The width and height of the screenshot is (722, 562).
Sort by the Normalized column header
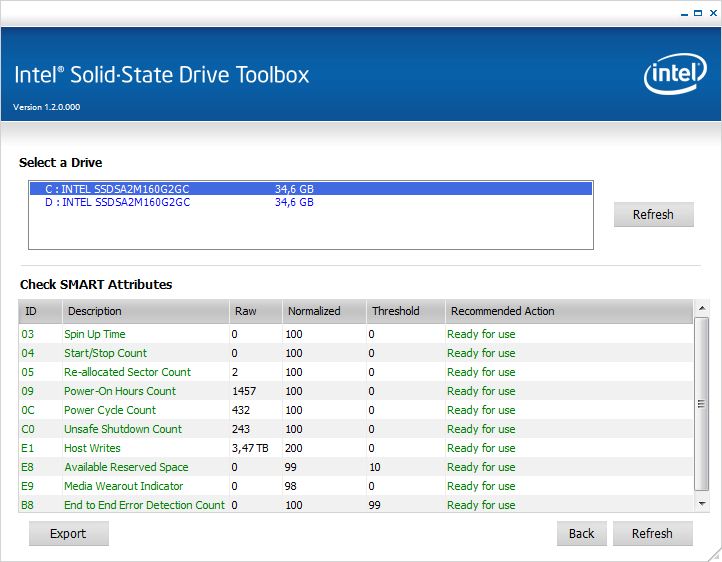[324, 311]
